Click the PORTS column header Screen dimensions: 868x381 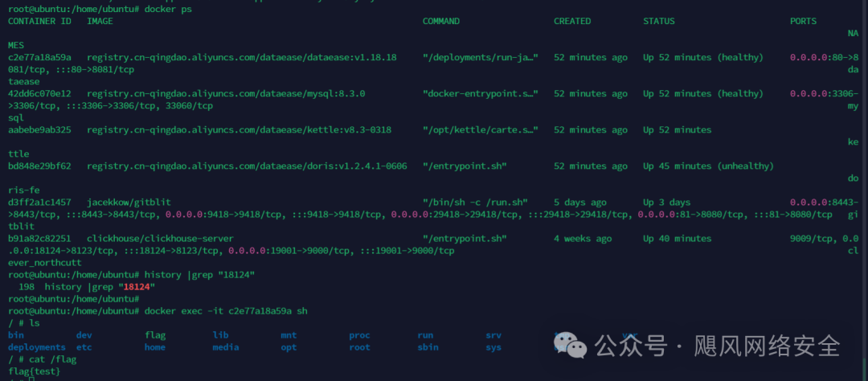click(803, 21)
